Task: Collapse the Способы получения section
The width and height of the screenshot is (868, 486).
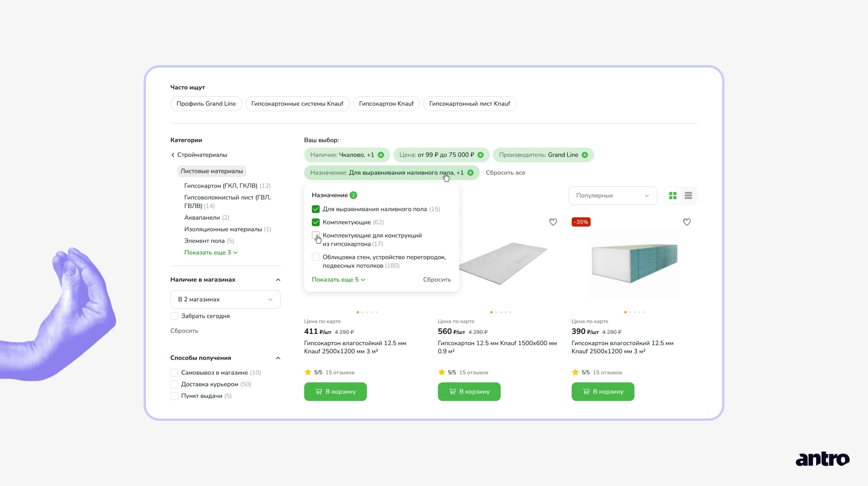Action: tap(278, 358)
